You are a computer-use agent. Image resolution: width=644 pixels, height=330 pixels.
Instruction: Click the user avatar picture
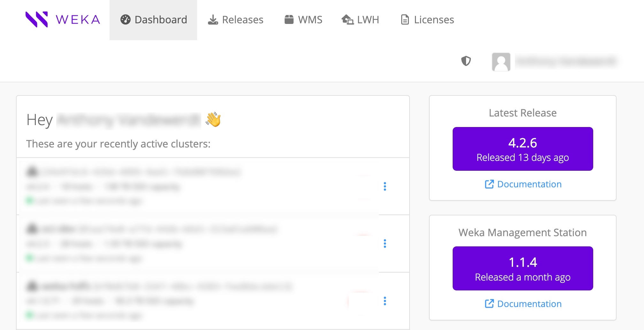(501, 62)
